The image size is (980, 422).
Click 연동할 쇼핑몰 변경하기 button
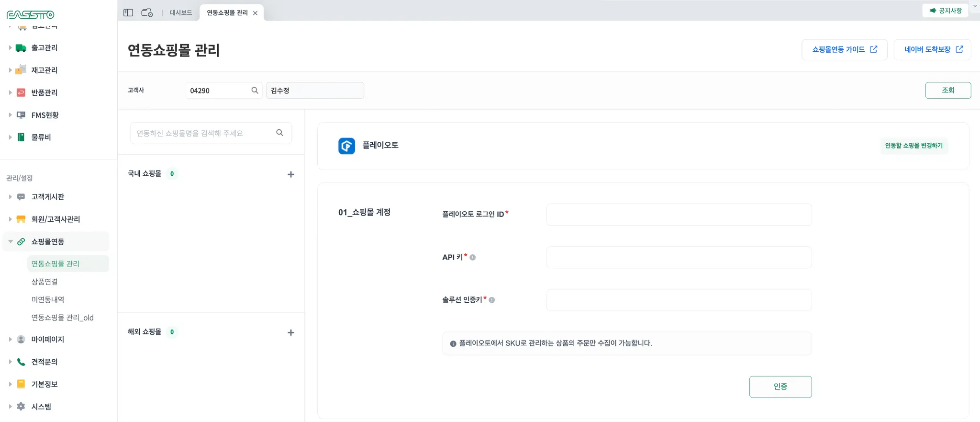click(x=914, y=146)
